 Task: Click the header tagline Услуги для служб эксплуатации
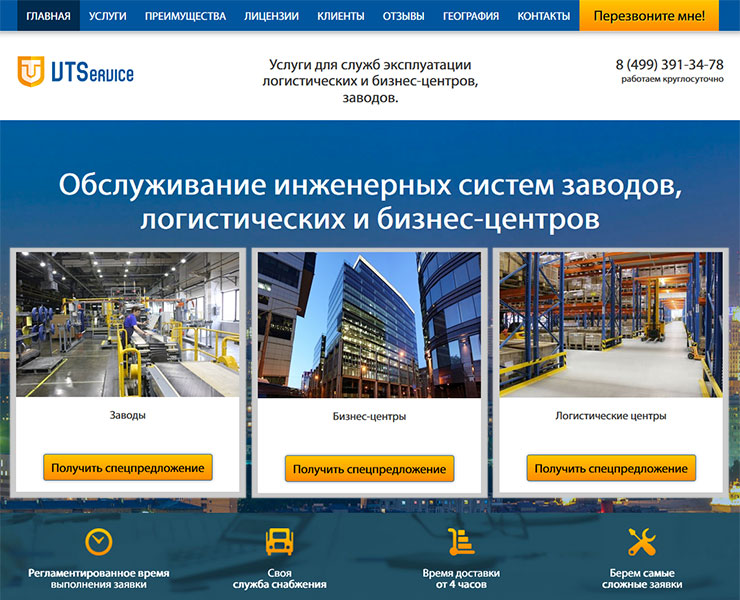pos(370,81)
